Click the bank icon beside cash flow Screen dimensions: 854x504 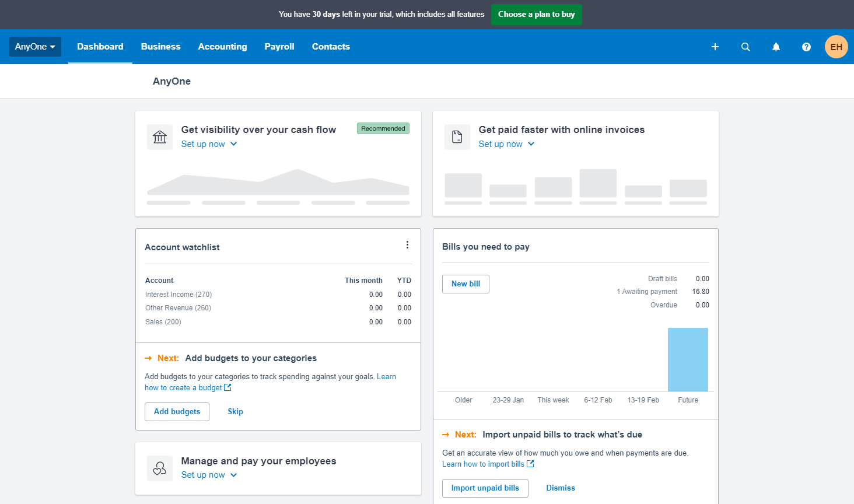coord(159,136)
